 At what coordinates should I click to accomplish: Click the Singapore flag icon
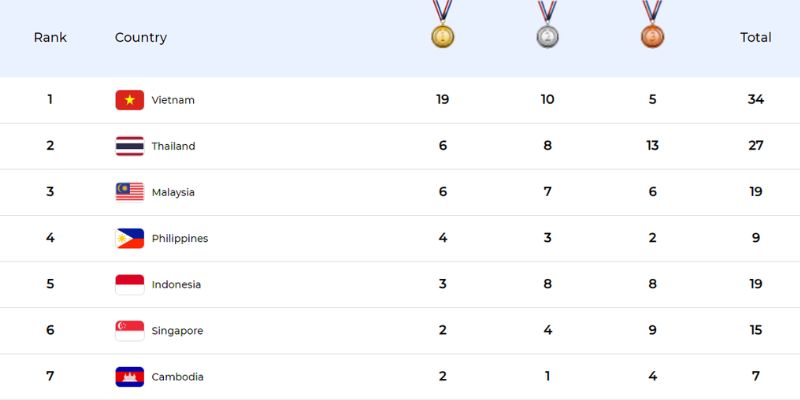click(130, 330)
